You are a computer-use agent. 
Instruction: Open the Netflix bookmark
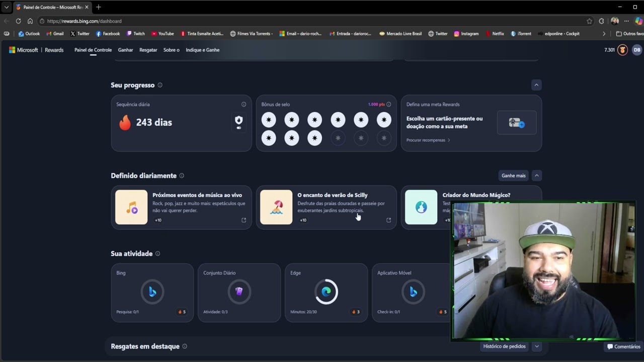(x=495, y=34)
